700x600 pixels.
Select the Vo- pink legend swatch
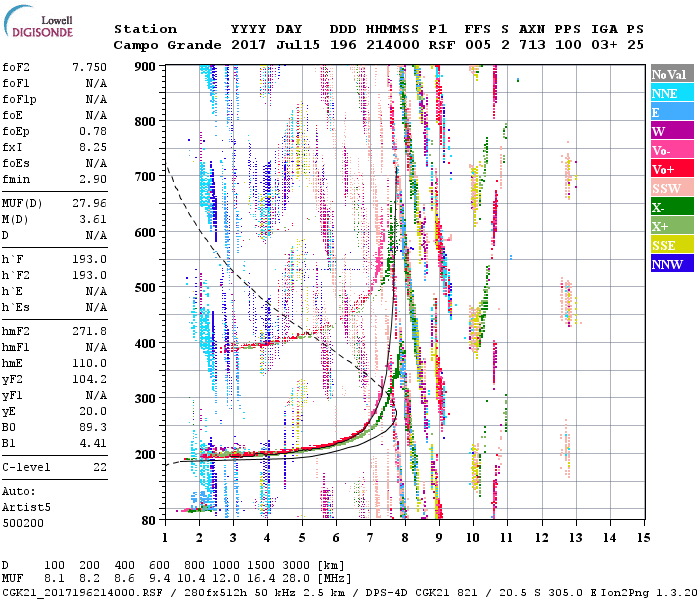click(x=672, y=150)
